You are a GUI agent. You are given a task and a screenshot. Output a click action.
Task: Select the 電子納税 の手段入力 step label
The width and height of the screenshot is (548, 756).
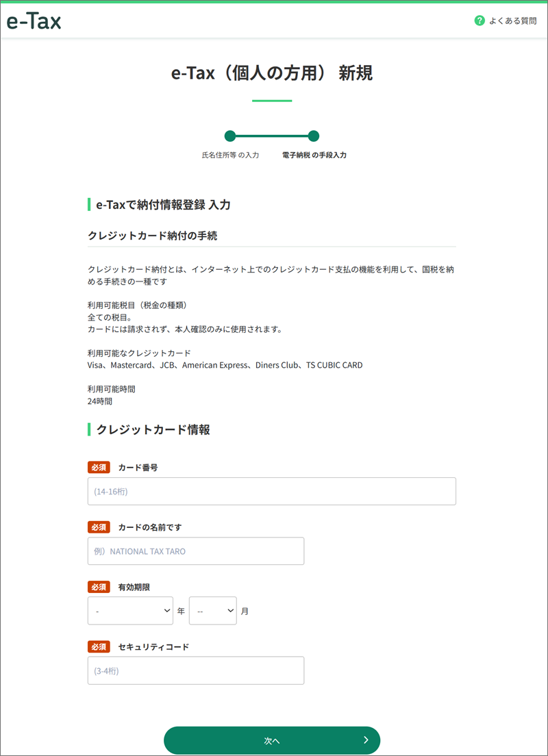(314, 155)
